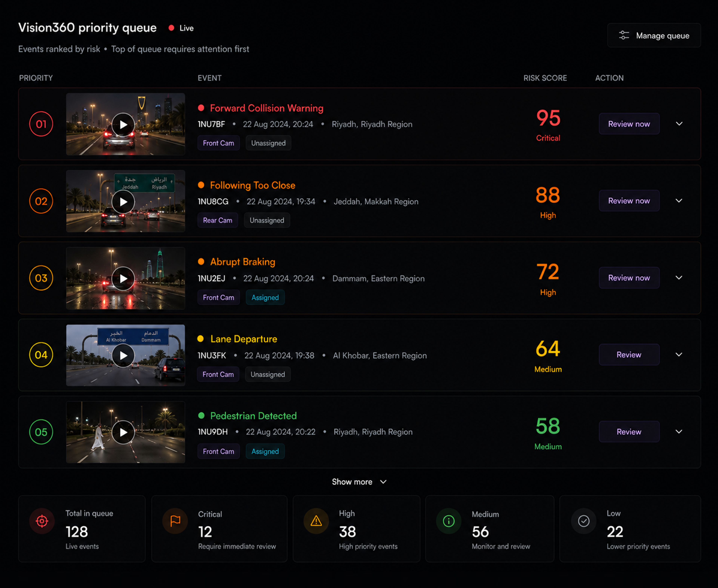Click the Rear Cam tag
This screenshot has width=718, height=588.
point(217,220)
